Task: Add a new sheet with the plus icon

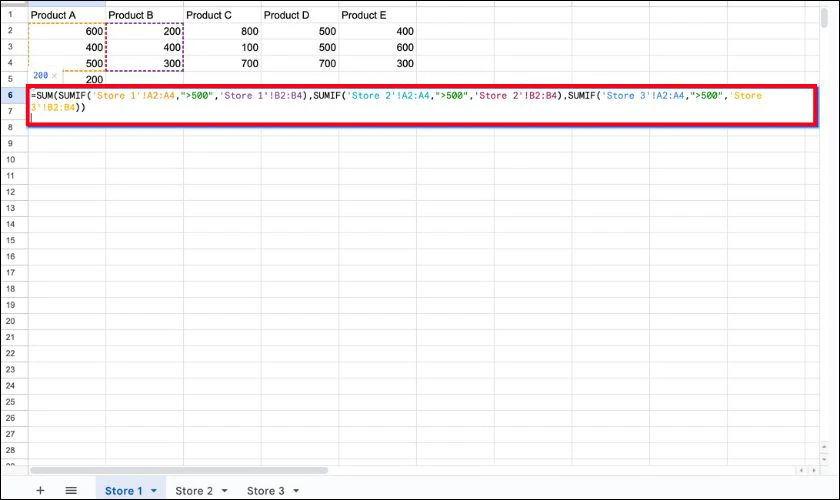Action: [40, 490]
